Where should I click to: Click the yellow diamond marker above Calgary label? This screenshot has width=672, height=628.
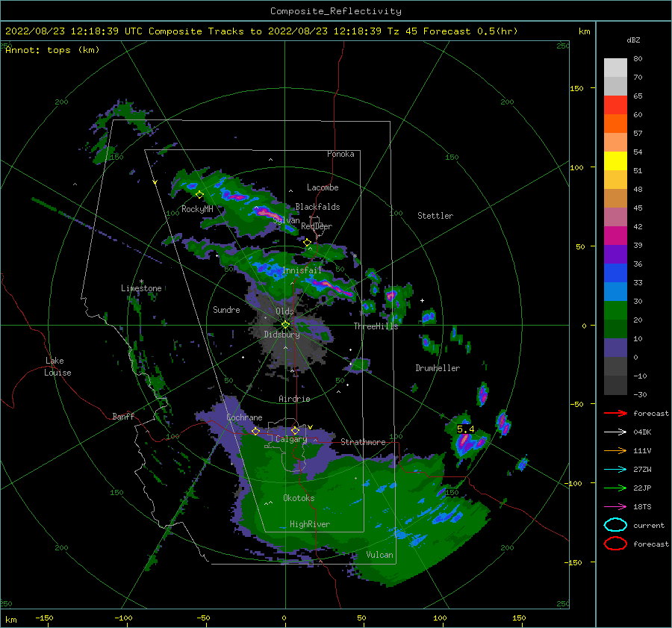[295, 430]
